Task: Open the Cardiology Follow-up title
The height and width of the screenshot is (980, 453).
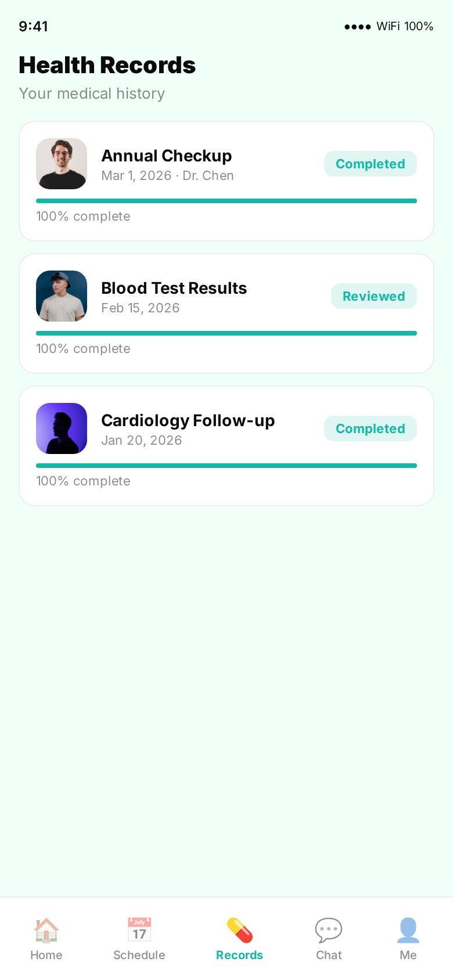Action: [188, 420]
